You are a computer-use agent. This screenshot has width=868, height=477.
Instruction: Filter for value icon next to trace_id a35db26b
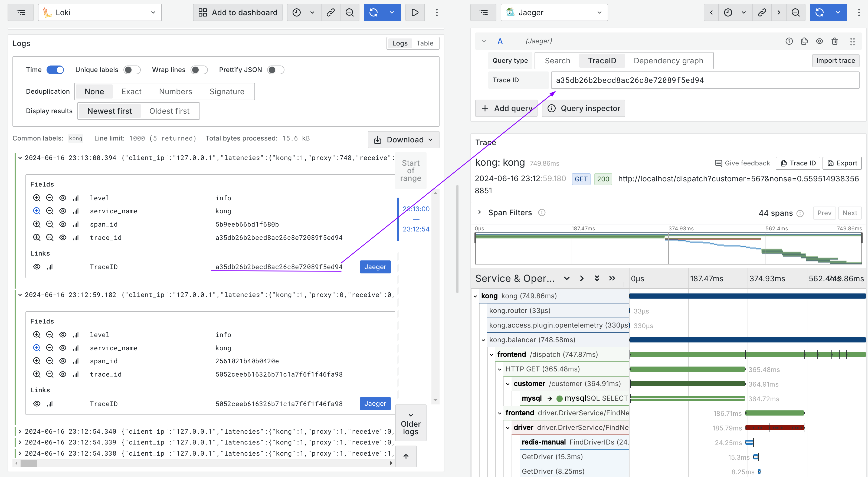(37, 237)
